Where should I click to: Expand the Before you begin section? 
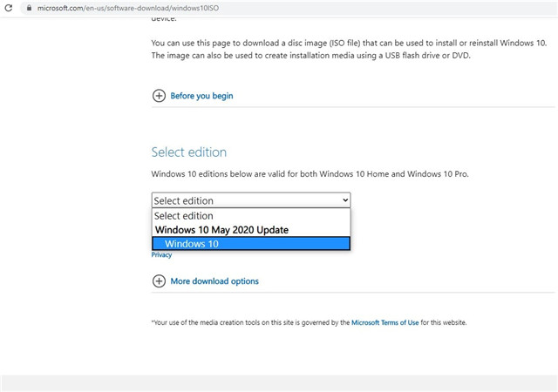point(201,96)
